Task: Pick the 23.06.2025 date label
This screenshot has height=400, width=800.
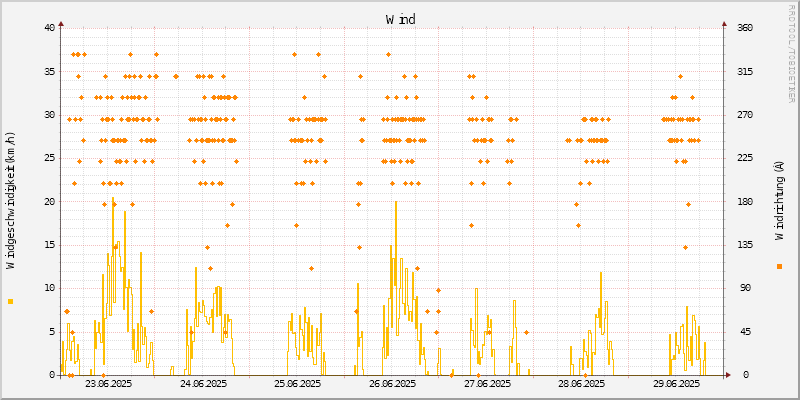Action: point(108,384)
